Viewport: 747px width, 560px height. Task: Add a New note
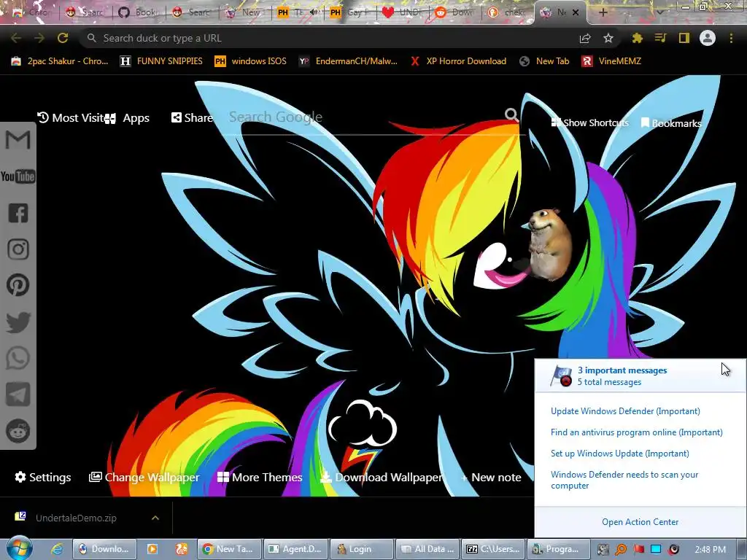tap(491, 477)
